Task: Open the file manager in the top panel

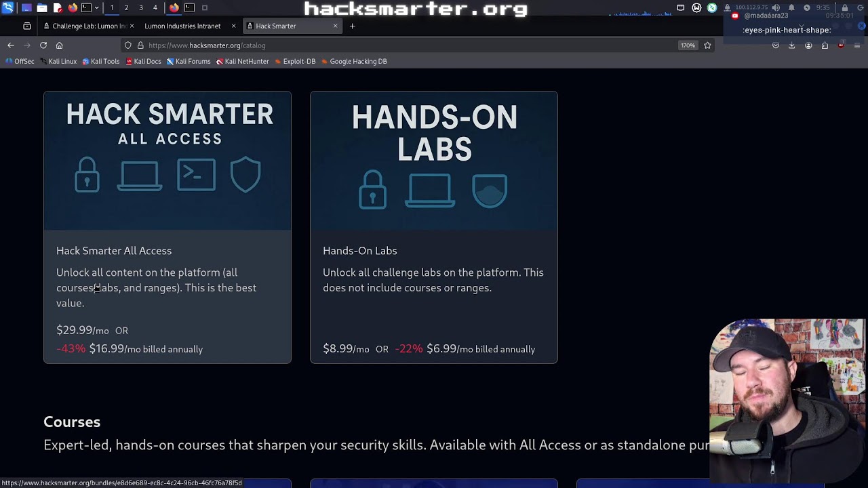Action: click(x=42, y=7)
